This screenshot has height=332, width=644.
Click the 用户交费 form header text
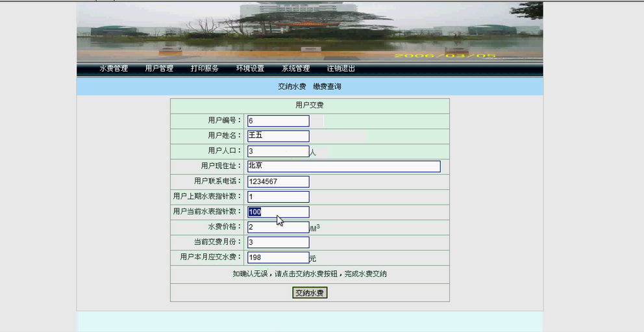tap(310, 105)
